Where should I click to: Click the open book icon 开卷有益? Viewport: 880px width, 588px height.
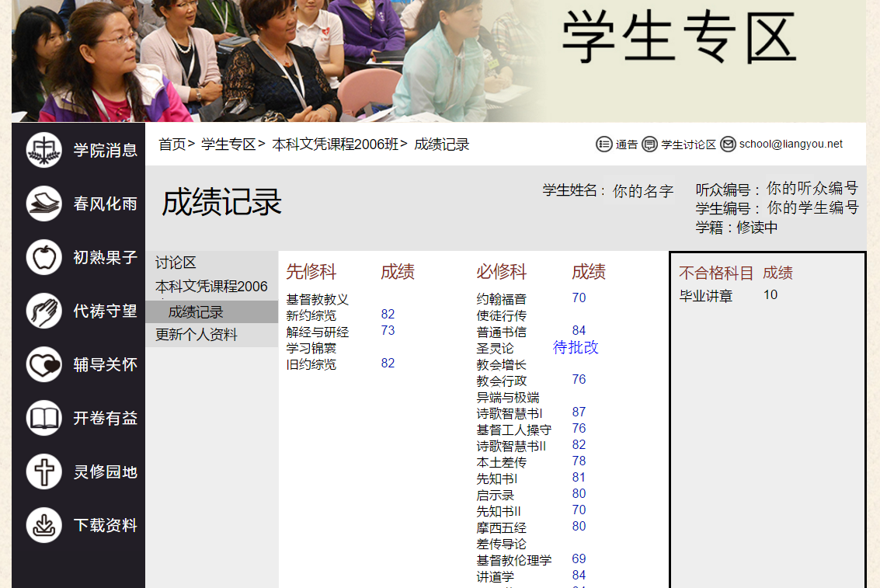pos(44,418)
